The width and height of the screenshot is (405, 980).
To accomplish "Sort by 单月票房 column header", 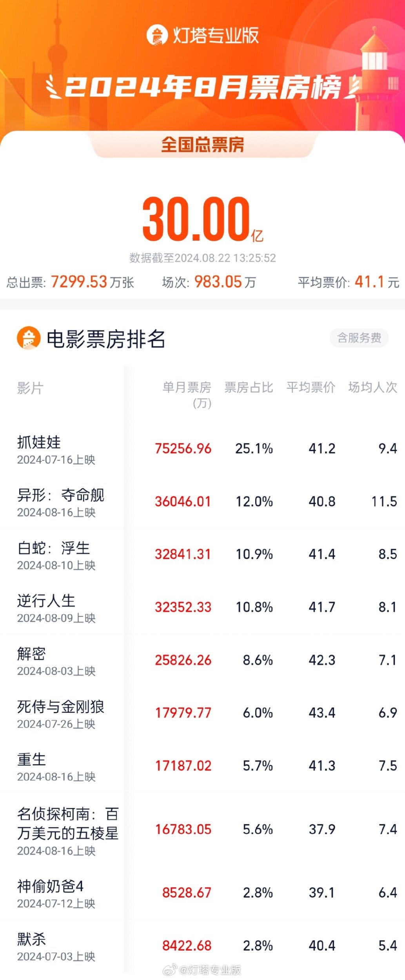I will point(187,388).
